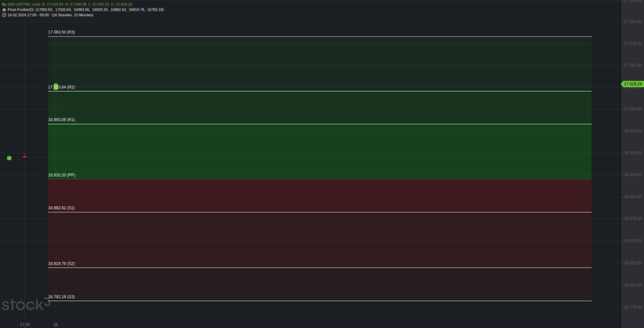This screenshot has height=328, width=644.
Task: Click the candlestick icon beside DAX title
Action: (4, 4)
